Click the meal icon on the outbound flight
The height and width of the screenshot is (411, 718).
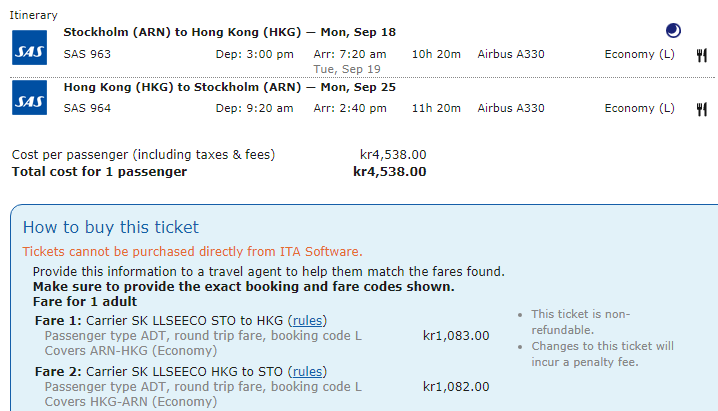[702, 54]
